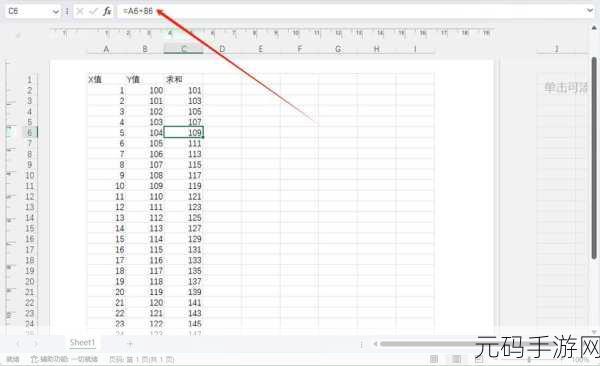Confirm entry with the checkmark icon
This screenshot has height=366, width=600.
pyautogui.click(x=93, y=11)
